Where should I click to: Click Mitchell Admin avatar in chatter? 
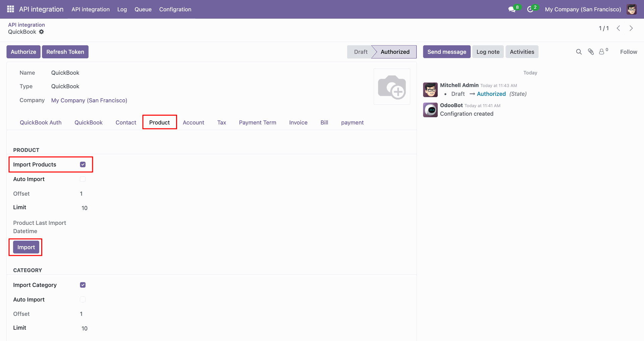[430, 90]
